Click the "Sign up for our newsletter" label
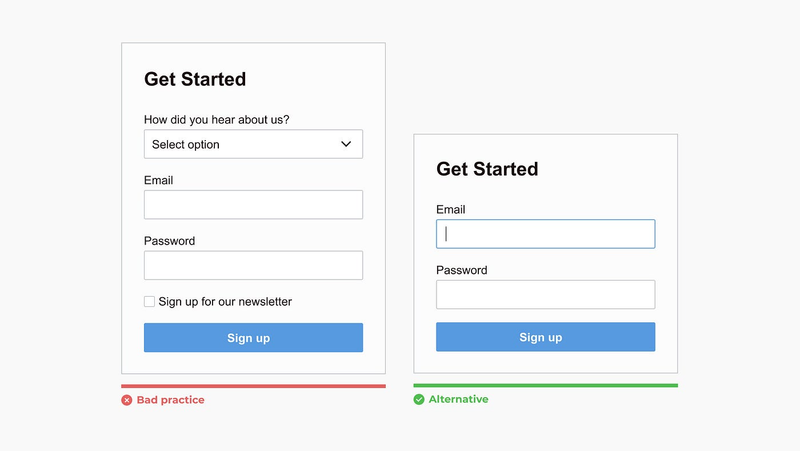 225,302
